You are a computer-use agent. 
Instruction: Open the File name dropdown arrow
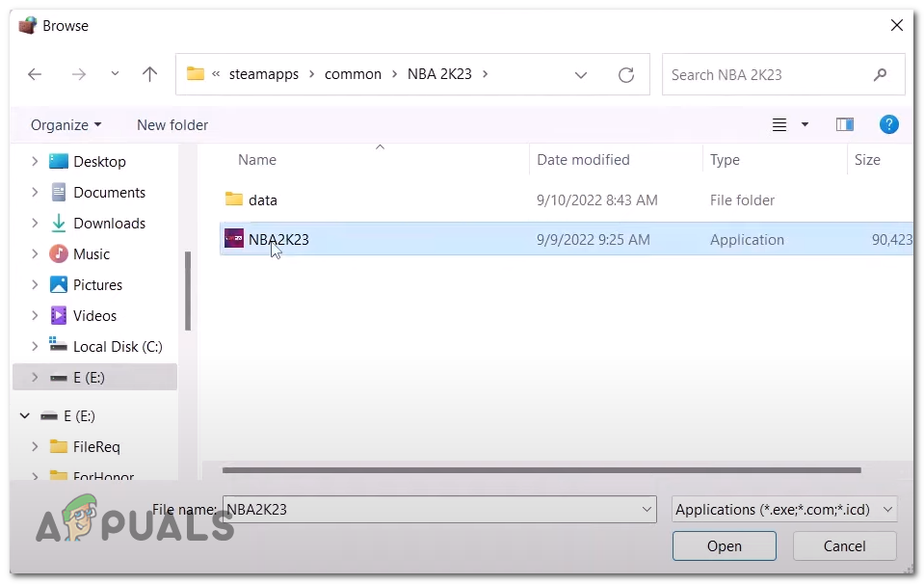coord(647,509)
